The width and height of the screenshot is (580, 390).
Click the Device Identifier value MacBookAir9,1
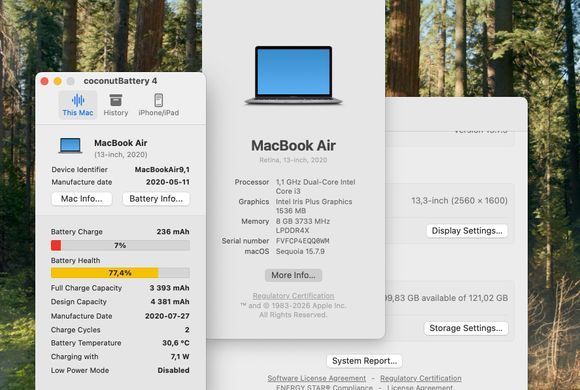point(162,169)
